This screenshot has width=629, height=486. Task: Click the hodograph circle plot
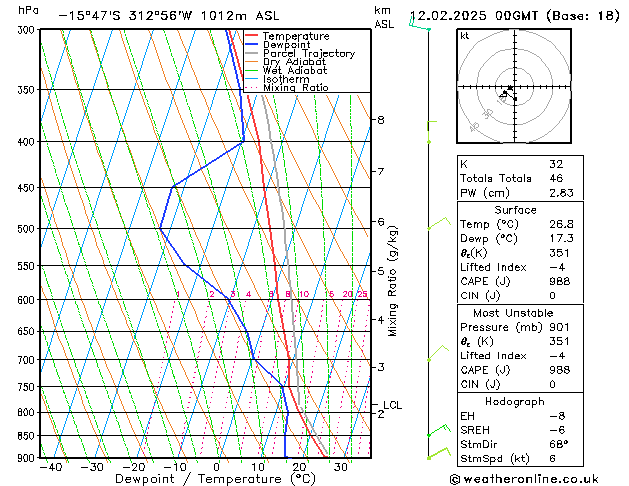click(x=511, y=88)
